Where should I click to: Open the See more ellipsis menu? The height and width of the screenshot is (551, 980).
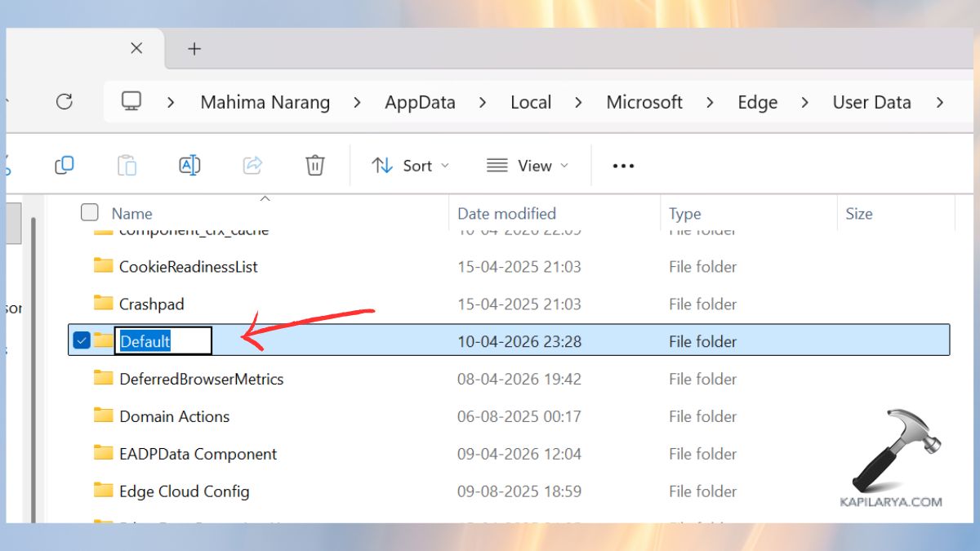point(623,166)
